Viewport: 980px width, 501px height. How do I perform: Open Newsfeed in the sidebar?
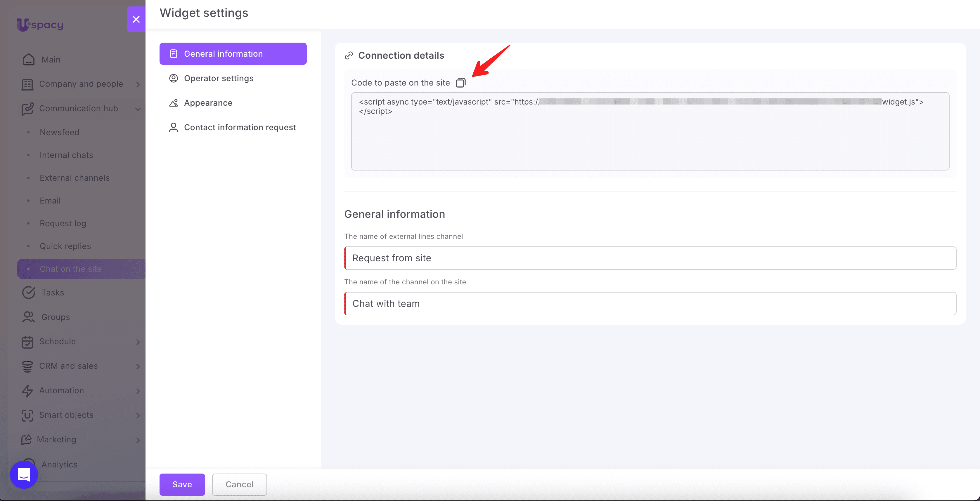[60, 132]
